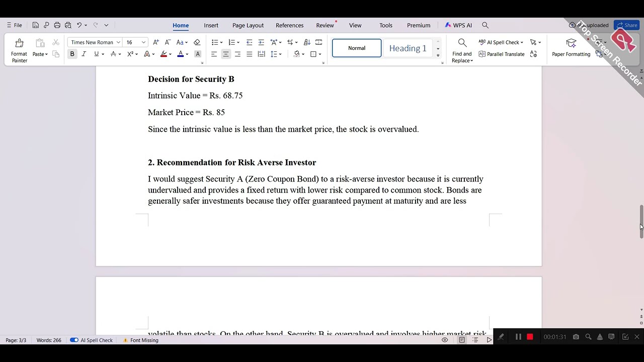644x362 pixels.
Task: Open Find and Replace magnifier
Action: pos(462,43)
